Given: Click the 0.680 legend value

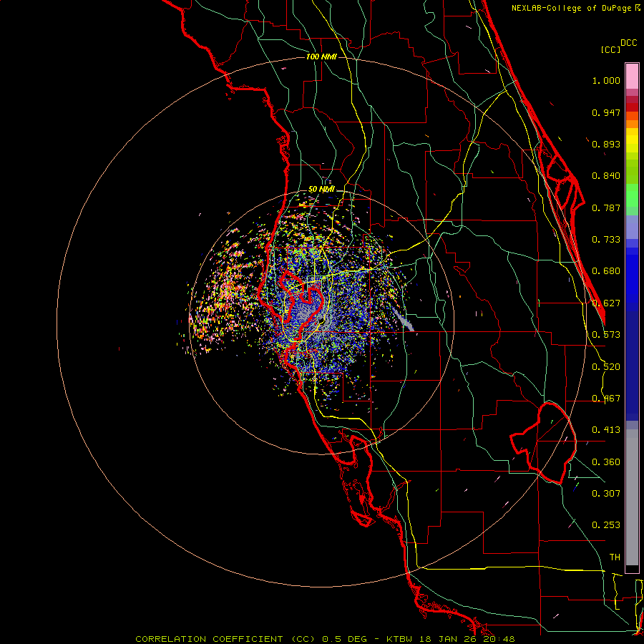Looking at the screenshot, I should click(x=606, y=271).
